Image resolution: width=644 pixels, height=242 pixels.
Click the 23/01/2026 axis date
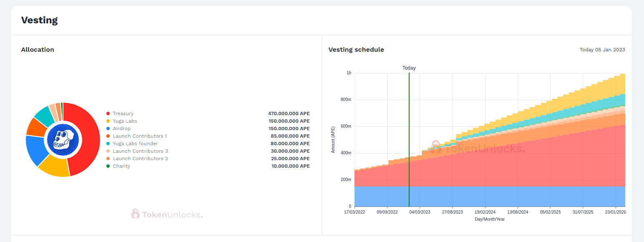[x=616, y=212]
